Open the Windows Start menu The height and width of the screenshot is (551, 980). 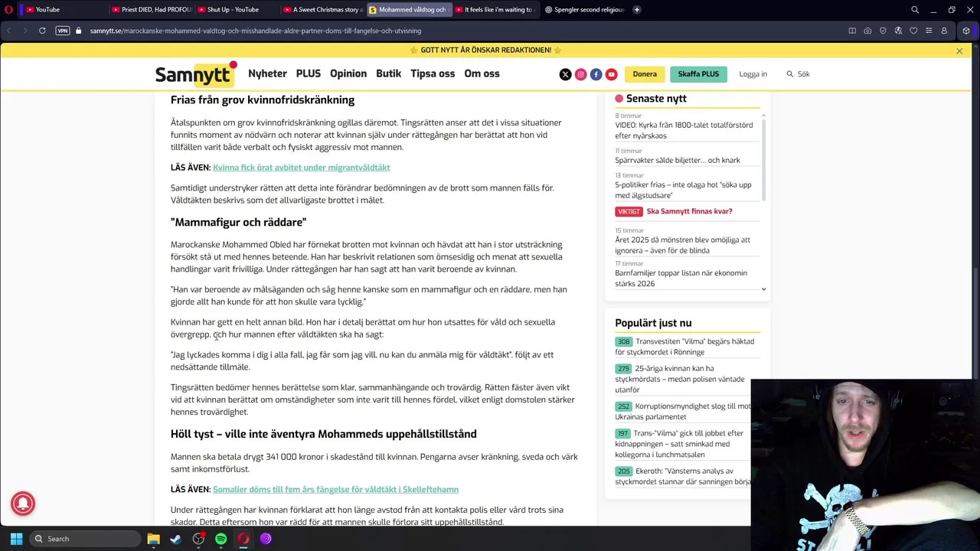tap(16, 539)
